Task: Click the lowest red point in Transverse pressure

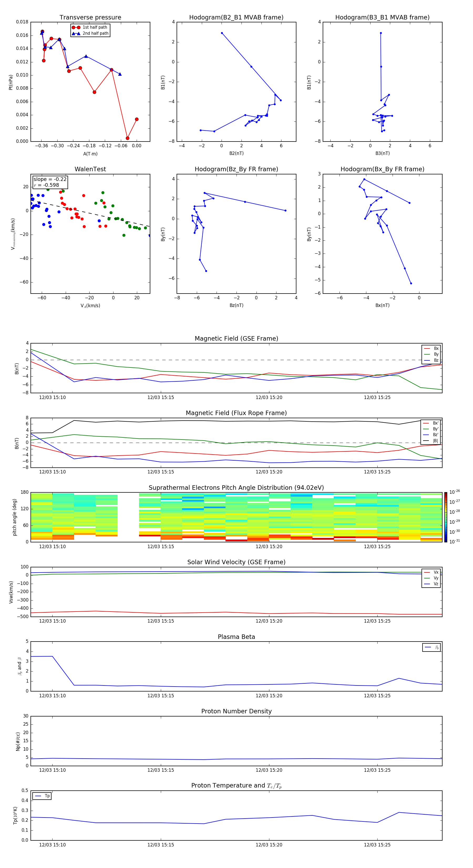Action: coord(128,138)
